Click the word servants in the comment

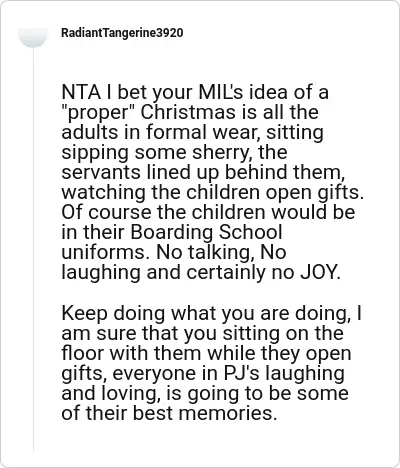101,173
